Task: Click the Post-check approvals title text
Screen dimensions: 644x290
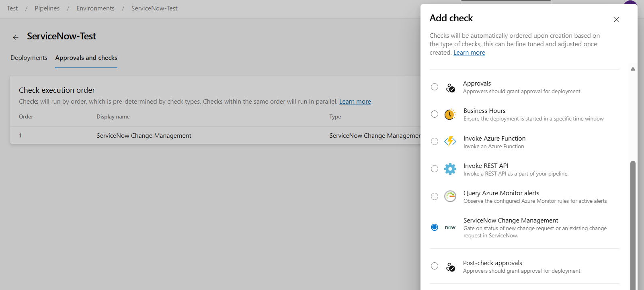Action: tap(492, 263)
